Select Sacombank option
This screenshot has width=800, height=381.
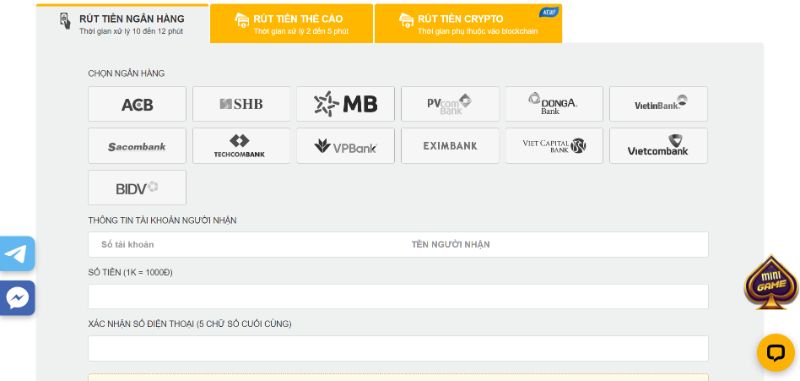click(137, 146)
